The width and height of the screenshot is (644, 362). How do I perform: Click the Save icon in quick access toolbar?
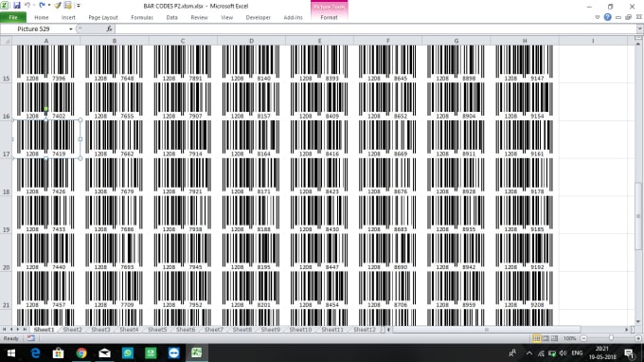16,6
